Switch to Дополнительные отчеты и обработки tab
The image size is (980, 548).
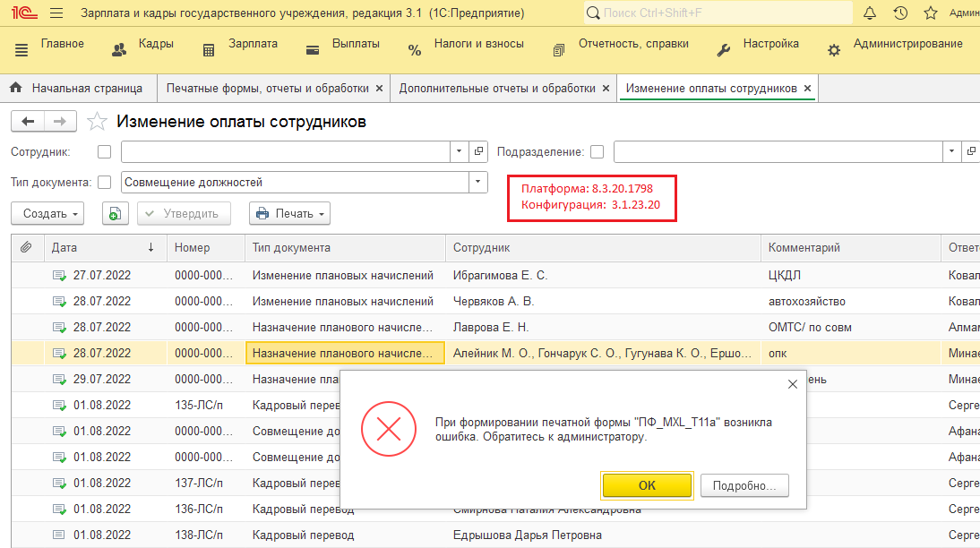point(497,89)
